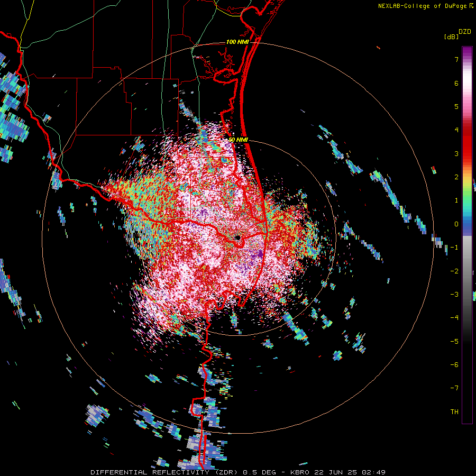Image resolution: width=476 pixels, height=476 pixels.
Task: Click the 0.5 DEG elevation angle text
Action: [259, 472]
